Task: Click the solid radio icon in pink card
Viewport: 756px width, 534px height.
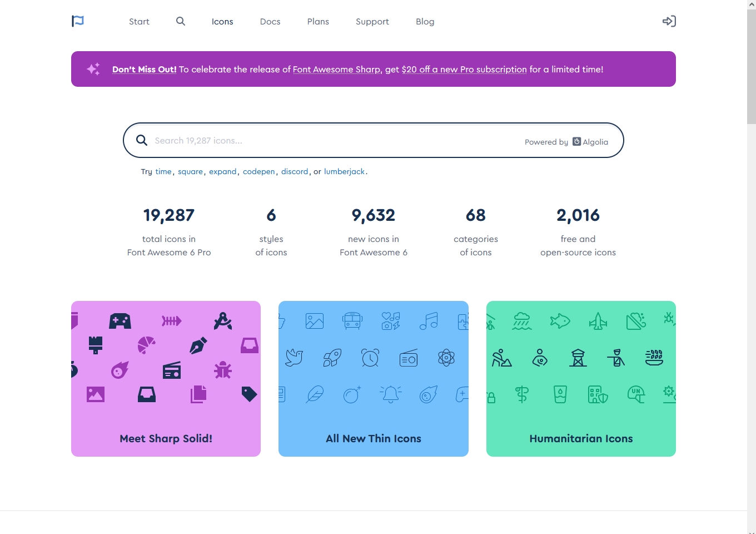Action: [x=172, y=370]
